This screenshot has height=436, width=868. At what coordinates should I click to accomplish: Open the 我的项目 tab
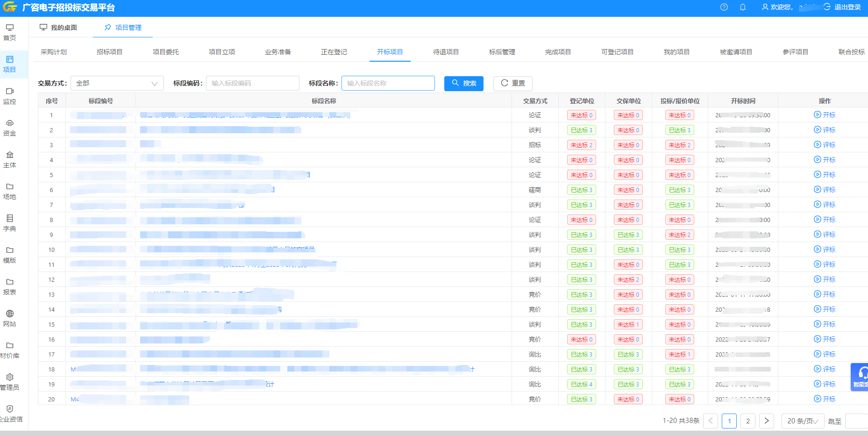pyautogui.click(x=677, y=52)
